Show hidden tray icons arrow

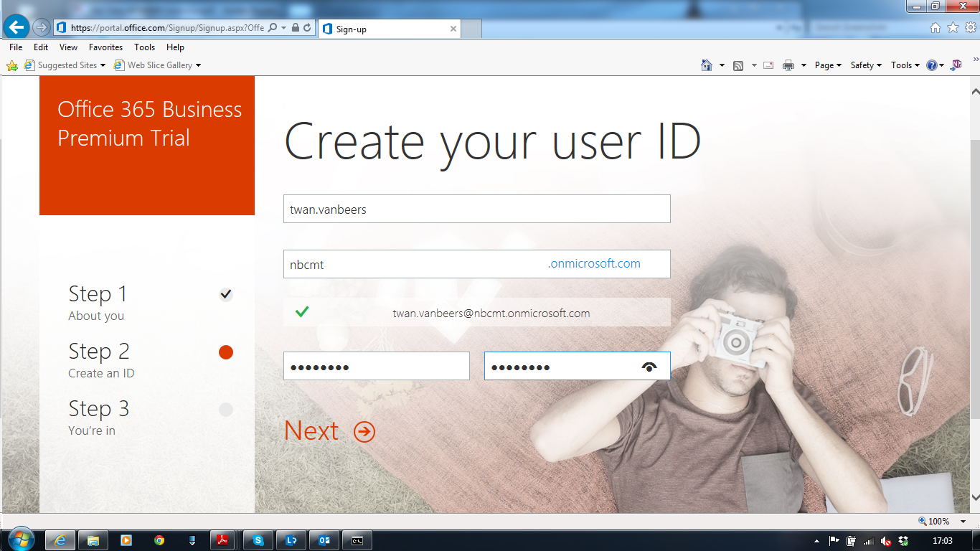[817, 541]
